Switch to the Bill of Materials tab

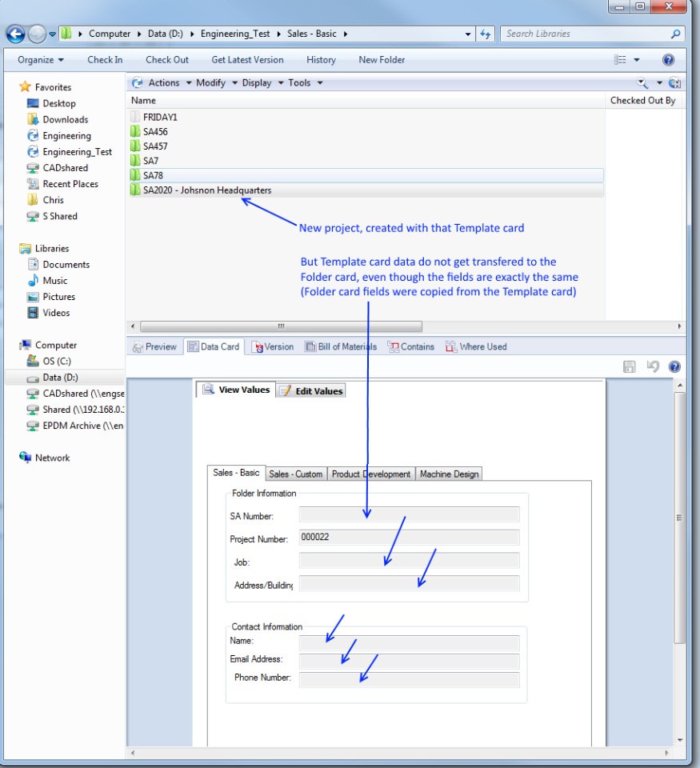(341, 346)
